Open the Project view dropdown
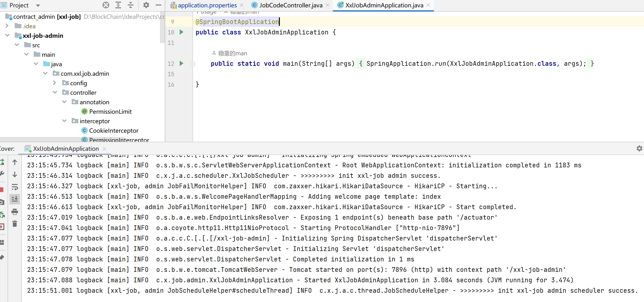The image size is (644, 302). coord(38,5)
